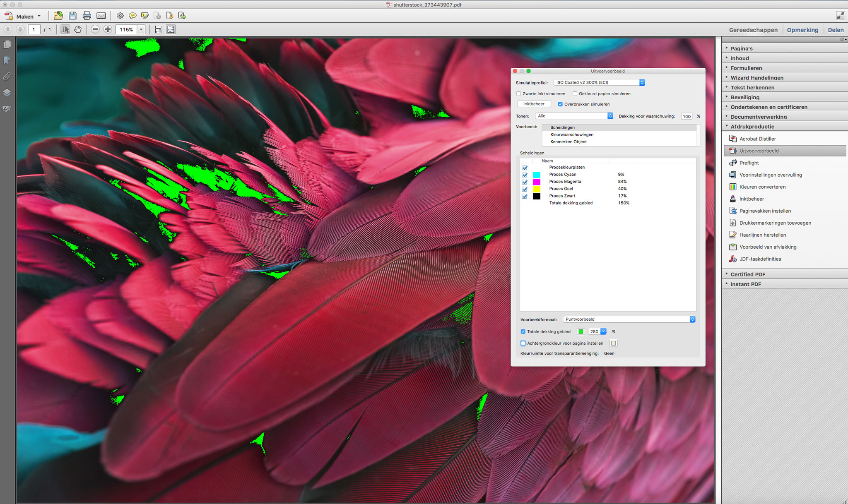Switch to the Opmerking tab

pyautogui.click(x=802, y=30)
